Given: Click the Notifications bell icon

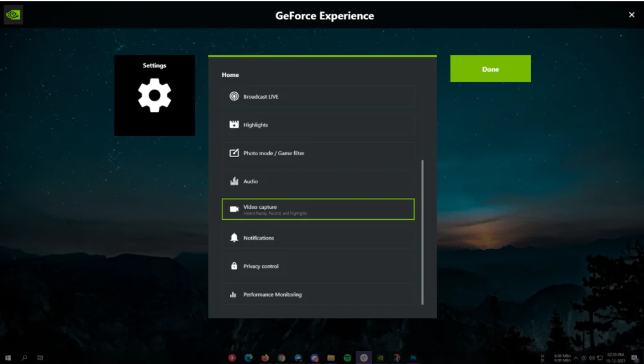Looking at the screenshot, I should (x=234, y=238).
